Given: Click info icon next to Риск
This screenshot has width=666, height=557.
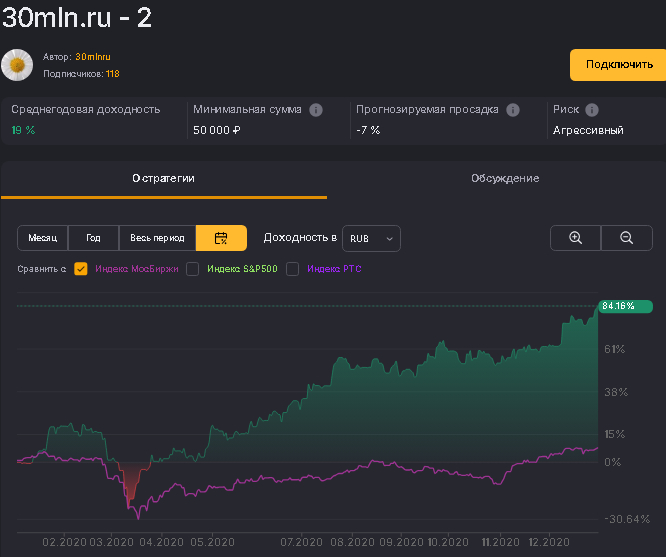Looking at the screenshot, I should tap(592, 110).
